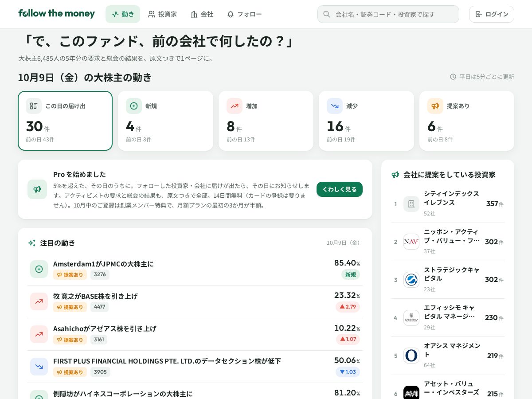Click 提案あり badge under Amsterdam1 row

pyautogui.click(x=70, y=274)
